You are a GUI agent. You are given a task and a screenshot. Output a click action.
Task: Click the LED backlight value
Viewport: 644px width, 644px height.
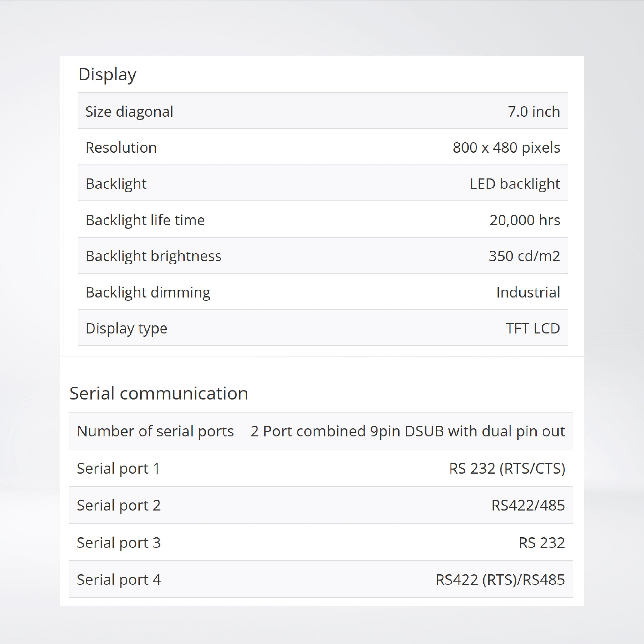(514, 184)
